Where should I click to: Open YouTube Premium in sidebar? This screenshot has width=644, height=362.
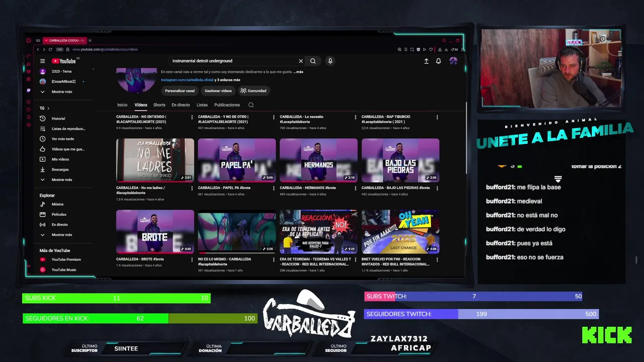[60, 259]
